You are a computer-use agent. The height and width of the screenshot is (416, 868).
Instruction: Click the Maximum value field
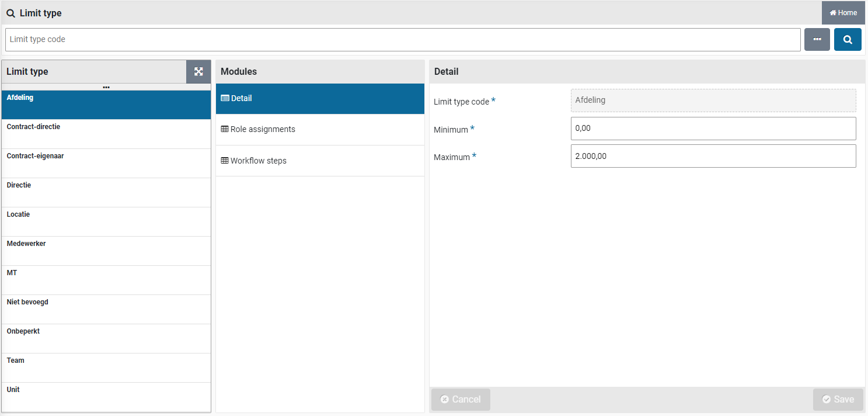(713, 156)
